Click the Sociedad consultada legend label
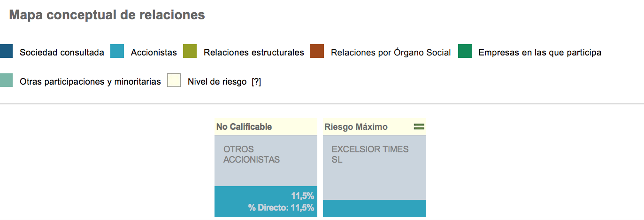The width and height of the screenshot is (644, 220). tap(61, 53)
